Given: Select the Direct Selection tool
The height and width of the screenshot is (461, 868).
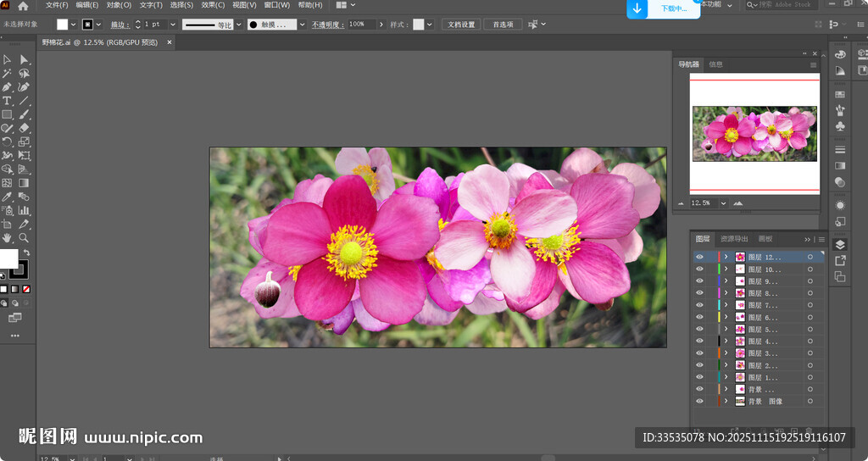Looking at the screenshot, I should 24,59.
